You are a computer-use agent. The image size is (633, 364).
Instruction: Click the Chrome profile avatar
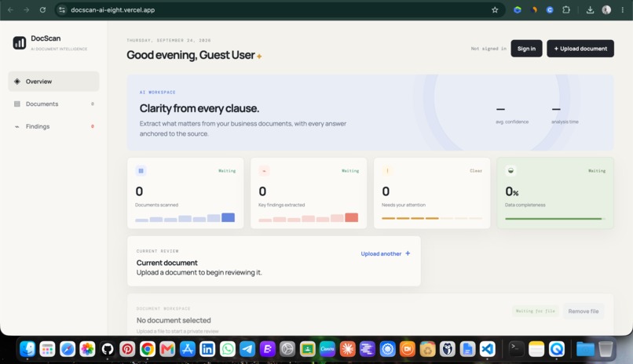[606, 9]
